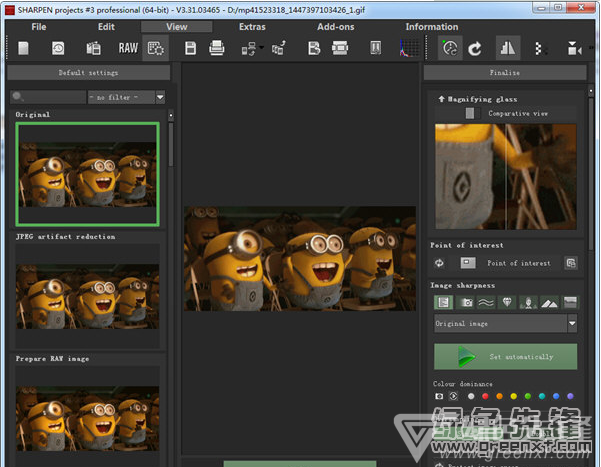Open the no filter dropdown
This screenshot has height=467, width=601.
coord(126,97)
